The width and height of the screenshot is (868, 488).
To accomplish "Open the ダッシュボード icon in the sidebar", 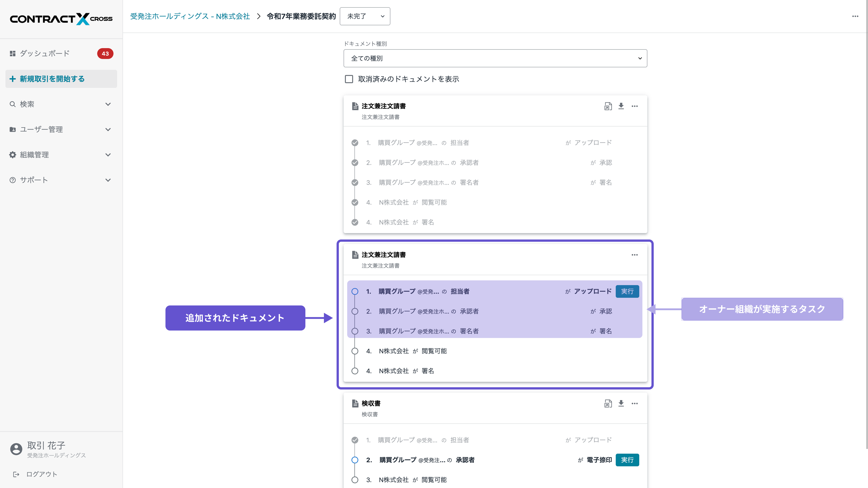I will coord(12,53).
